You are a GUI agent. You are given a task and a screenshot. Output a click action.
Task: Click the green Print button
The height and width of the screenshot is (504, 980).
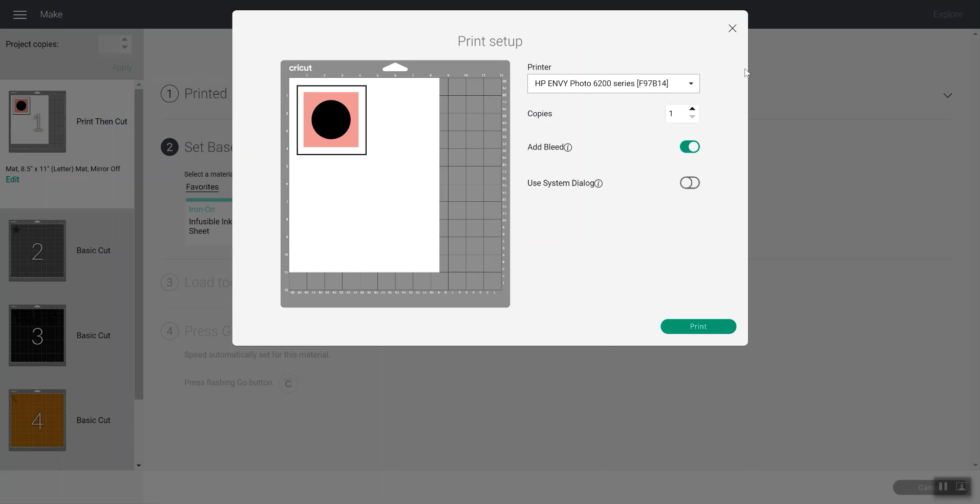tap(698, 326)
